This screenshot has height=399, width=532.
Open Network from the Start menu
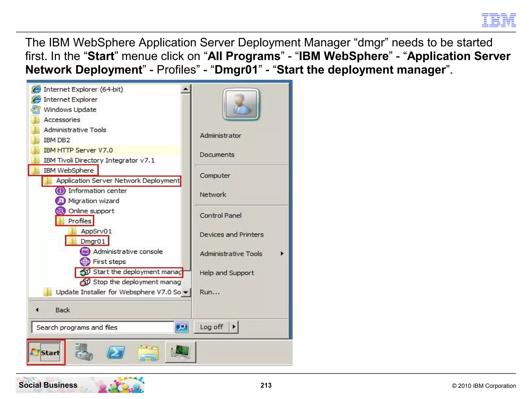213,195
